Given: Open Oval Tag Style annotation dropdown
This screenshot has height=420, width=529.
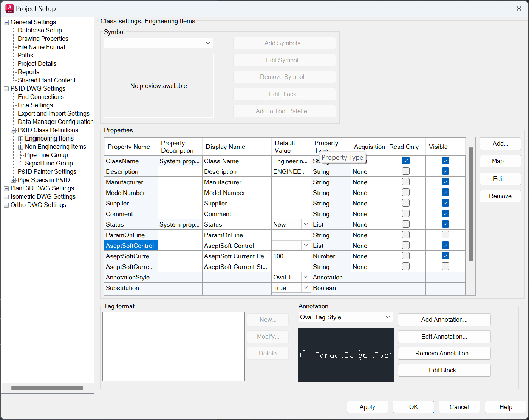Looking at the screenshot, I should [346, 317].
